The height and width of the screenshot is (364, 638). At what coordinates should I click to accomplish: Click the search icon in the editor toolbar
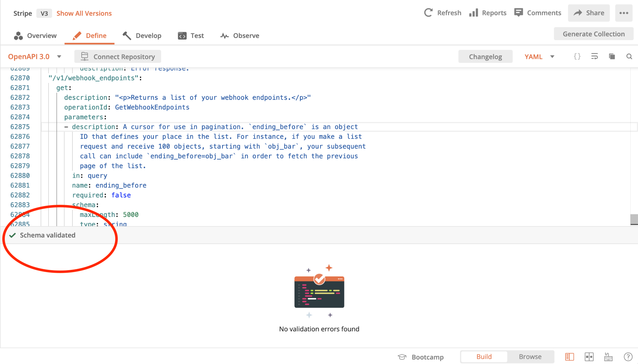point(629,56)
